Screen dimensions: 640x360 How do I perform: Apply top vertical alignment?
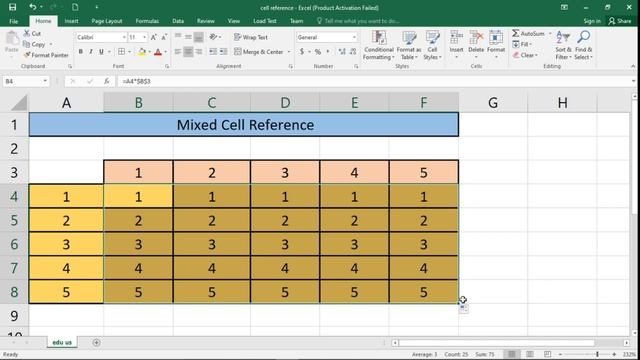point(178,37)
